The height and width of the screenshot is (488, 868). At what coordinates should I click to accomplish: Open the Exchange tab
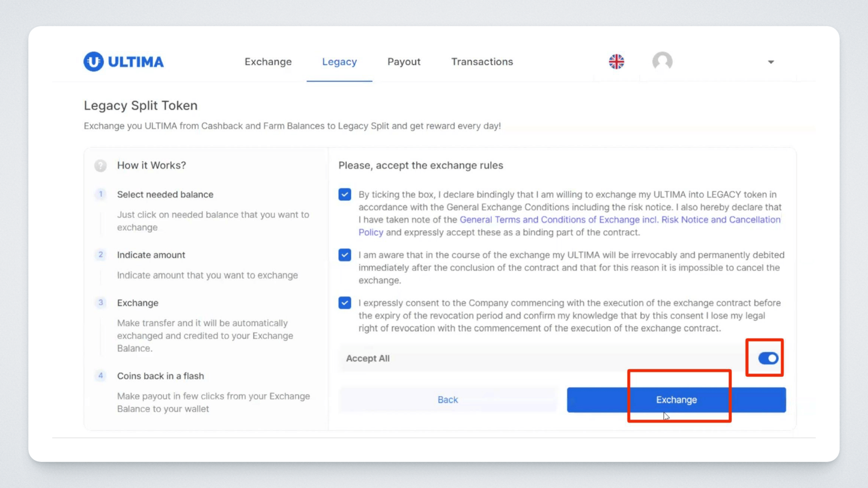(x=268, y=62)
